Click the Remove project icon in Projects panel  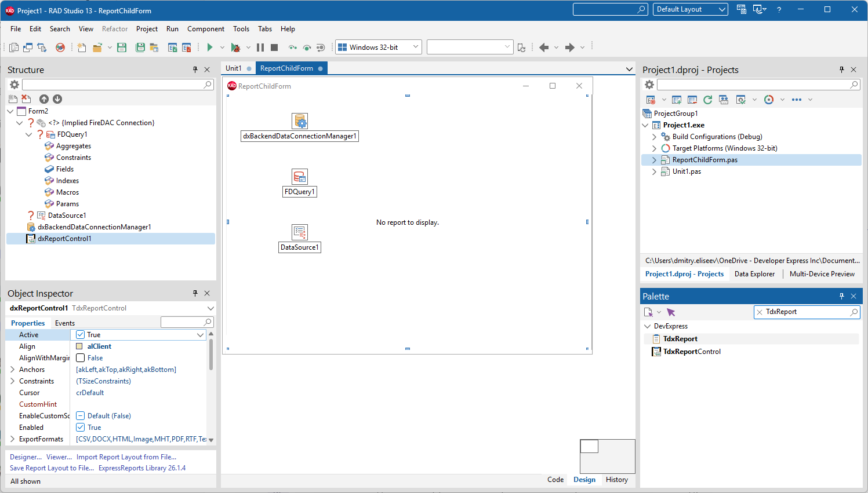[x=692, y=100]
